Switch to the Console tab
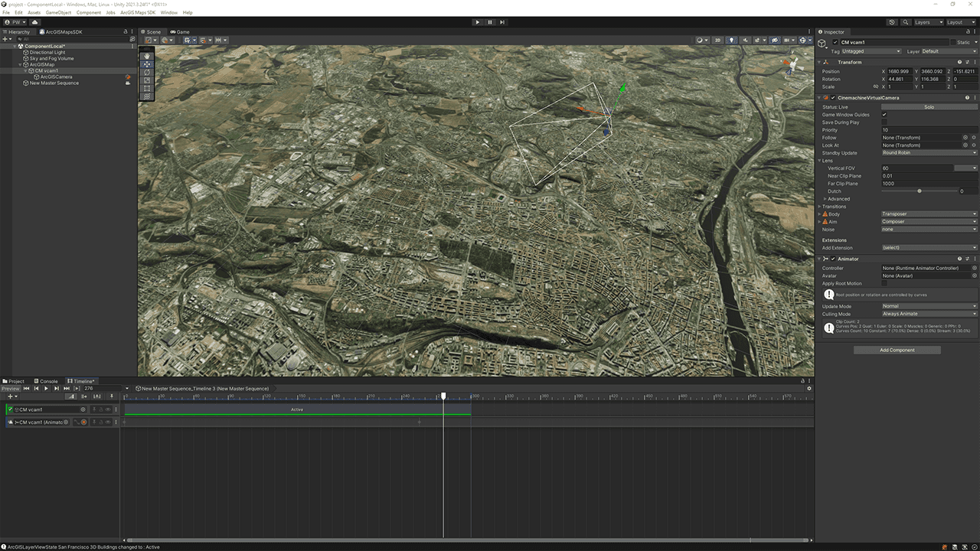Image resolution: width=980 pixels, height=551 pixels. pyautogui.click(x=47, y=380)
